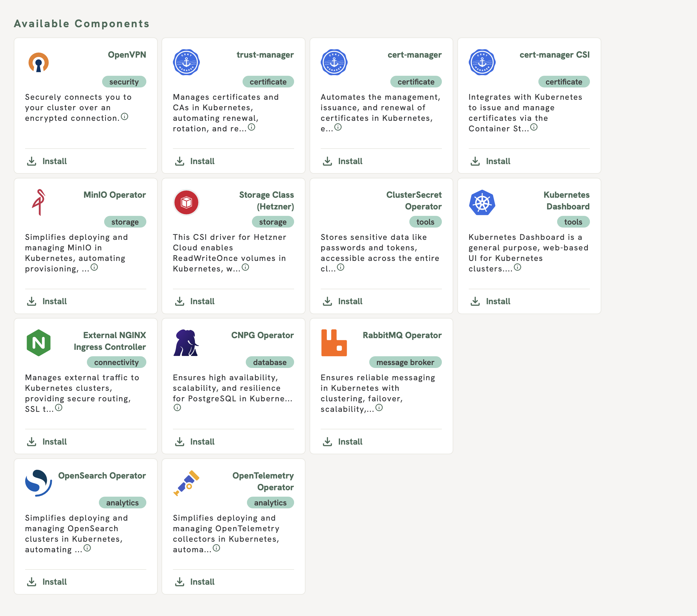The width and height of the screenshot is (697, 616).
Task: Click the CNPG Operator elephant logo
Action: pos(186,343)
